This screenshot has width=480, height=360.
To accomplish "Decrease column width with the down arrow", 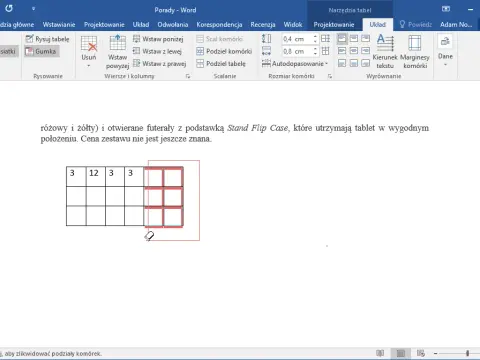I will (315, 54).
